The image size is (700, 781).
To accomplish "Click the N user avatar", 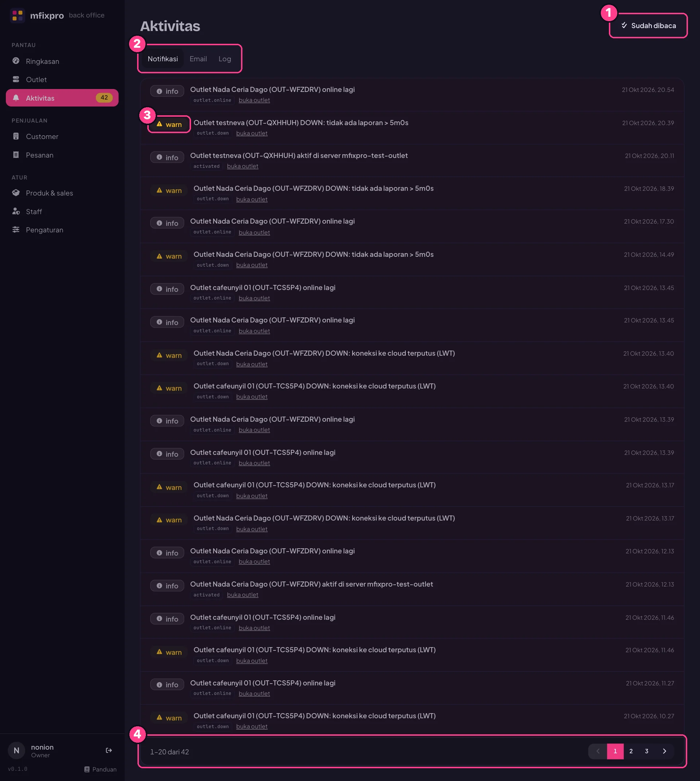I will 16,750.
